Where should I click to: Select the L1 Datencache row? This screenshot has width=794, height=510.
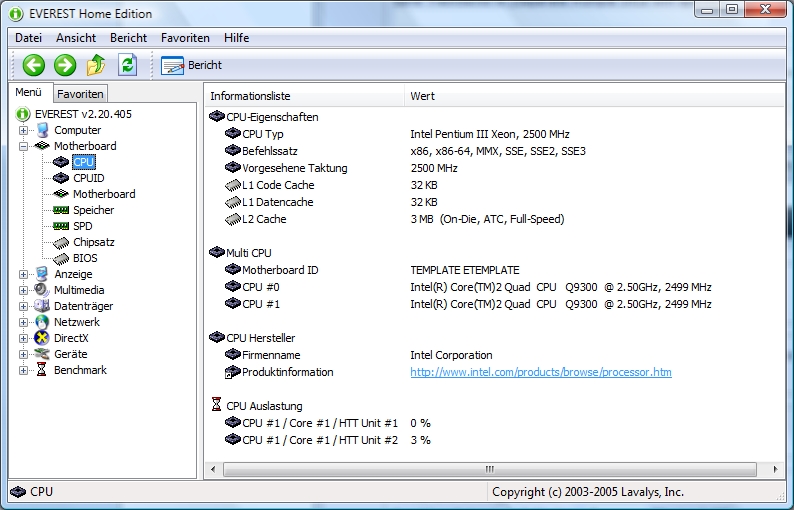494,202
